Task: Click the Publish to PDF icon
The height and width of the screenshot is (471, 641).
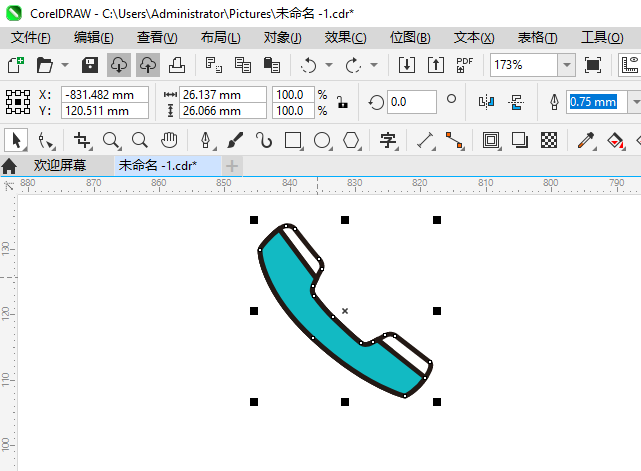Action: point(465,65)
